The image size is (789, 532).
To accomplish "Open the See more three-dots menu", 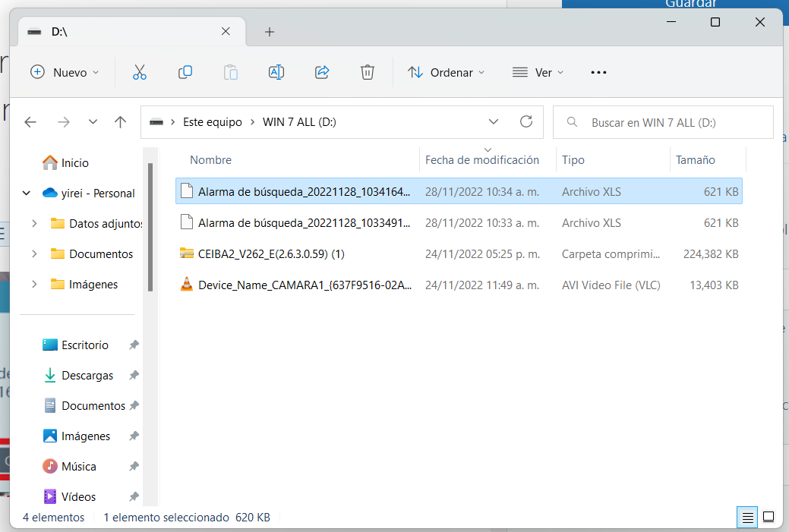I will (x=598, y=72).
